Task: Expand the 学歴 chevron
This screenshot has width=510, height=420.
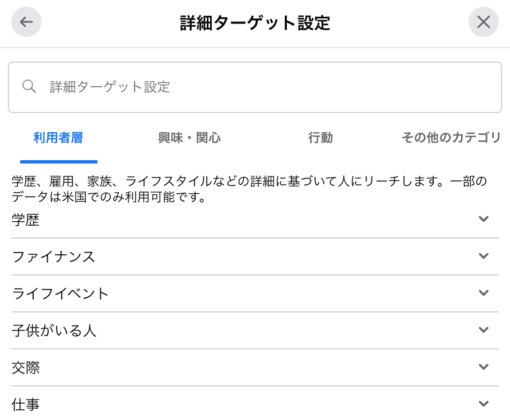Action: pos(484,219)
